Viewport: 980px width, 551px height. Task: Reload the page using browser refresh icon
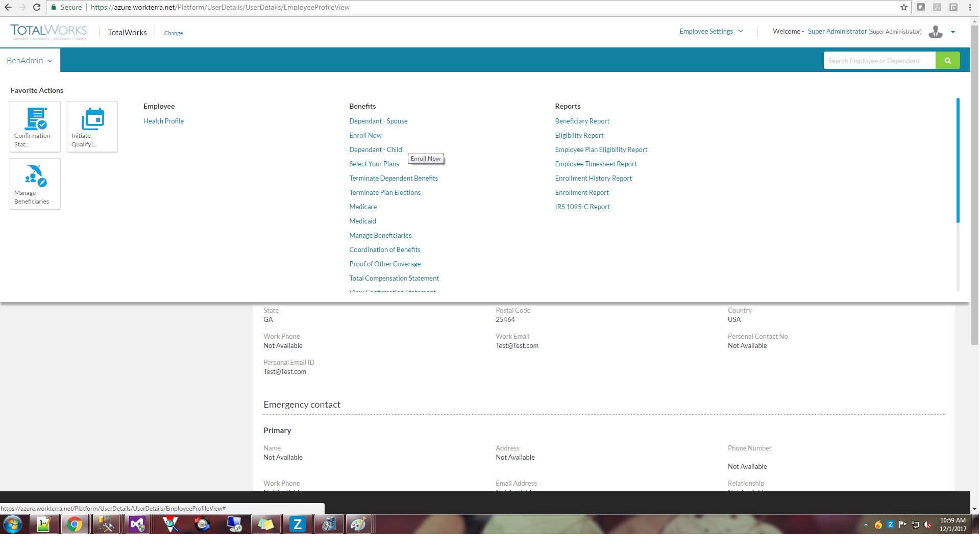pos(37,7)
